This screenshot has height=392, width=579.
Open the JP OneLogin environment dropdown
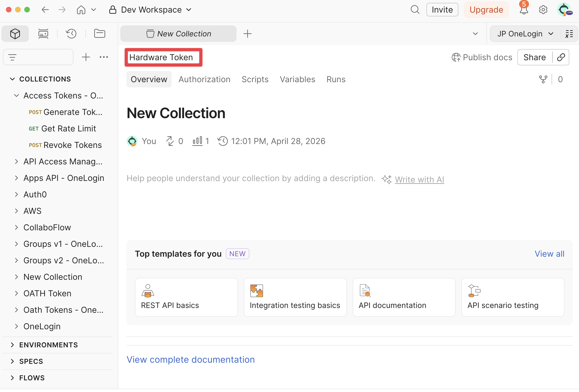[x=525, y=34]
